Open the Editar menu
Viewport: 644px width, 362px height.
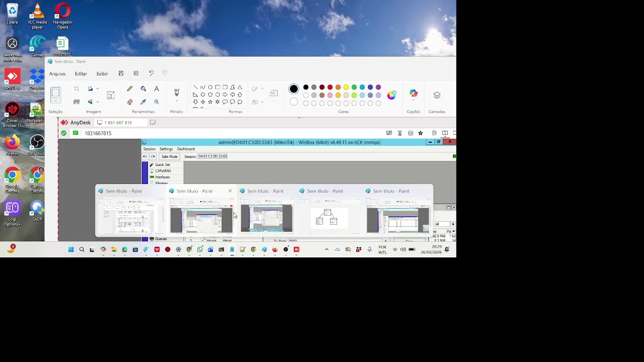tap(81, 74)
